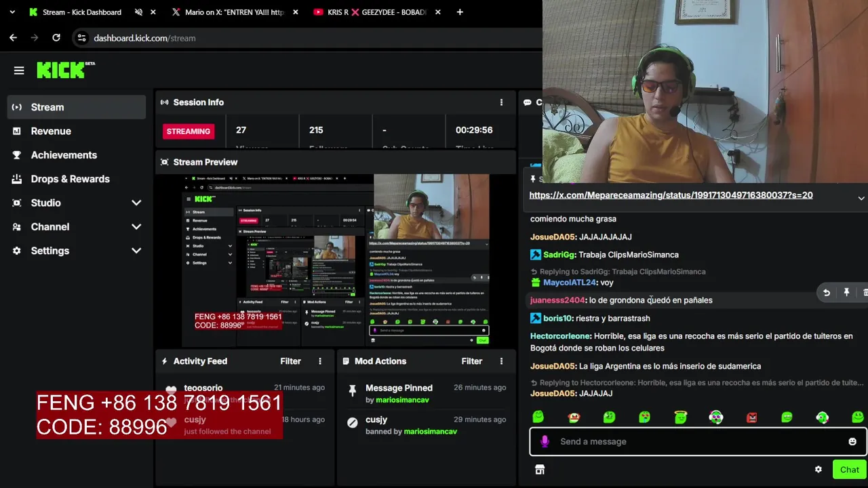Open the emoji picker smiley icon
This screenshot has width=868, height=488.
point(852,441)
